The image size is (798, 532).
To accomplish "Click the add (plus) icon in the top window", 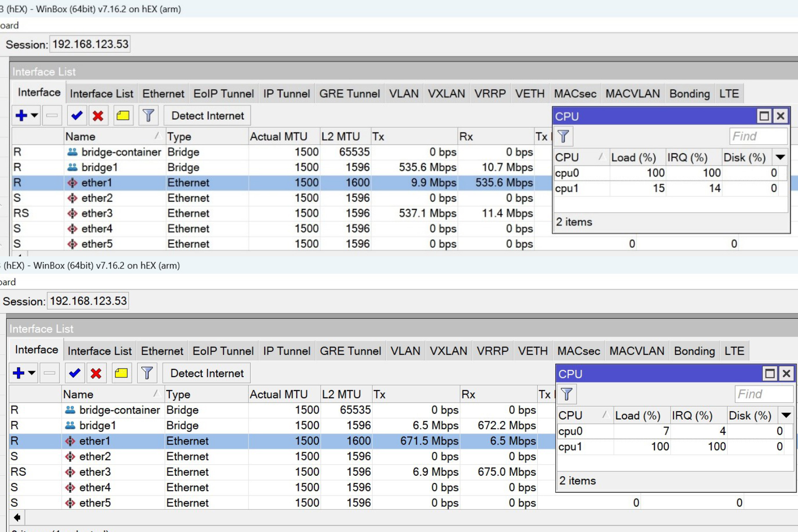I will click(21, 116).
